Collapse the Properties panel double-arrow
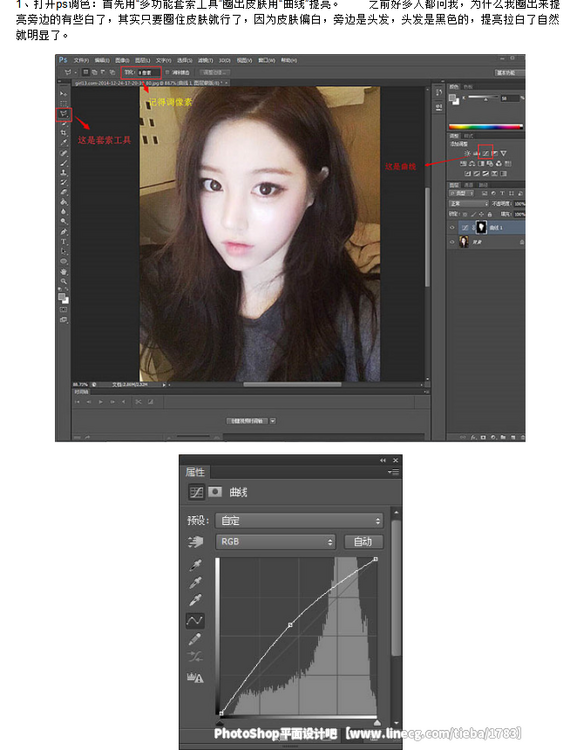The height and width of the screenshot is (750, 570). (383, 460)
